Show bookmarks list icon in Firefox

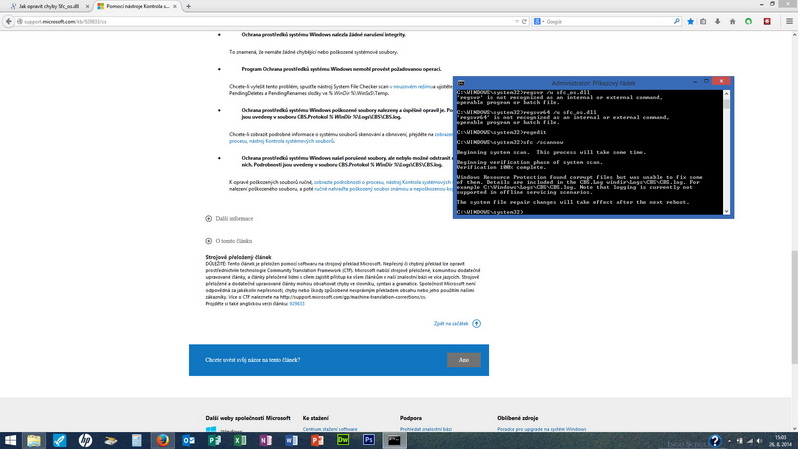(703, 21)
